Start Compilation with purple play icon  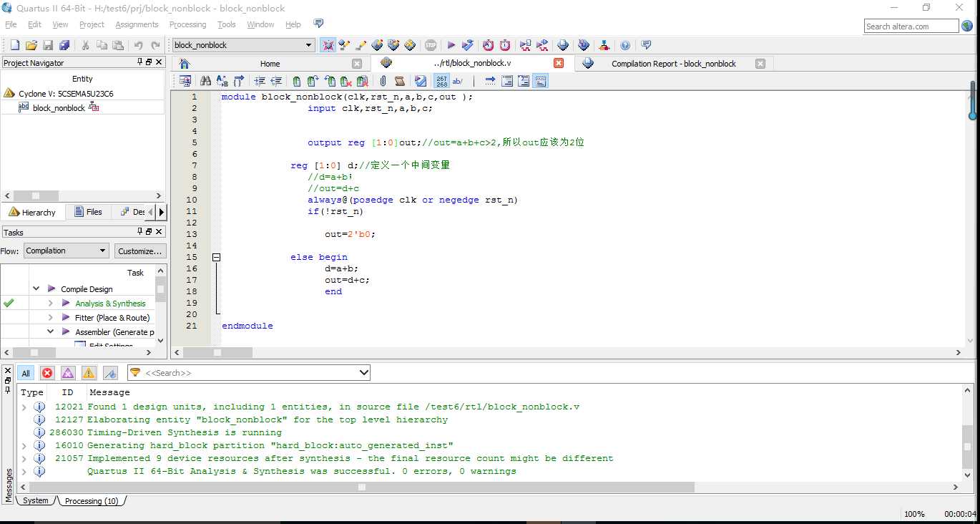451,45
